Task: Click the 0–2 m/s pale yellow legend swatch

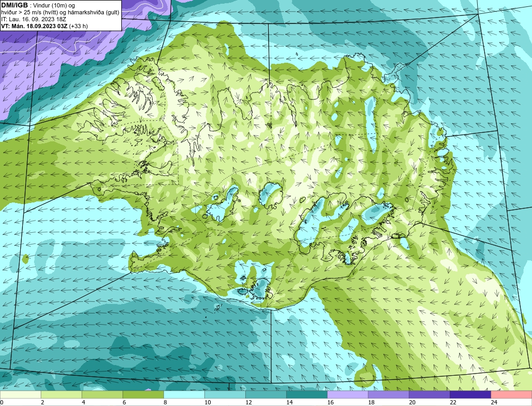Action: point(20,395)
